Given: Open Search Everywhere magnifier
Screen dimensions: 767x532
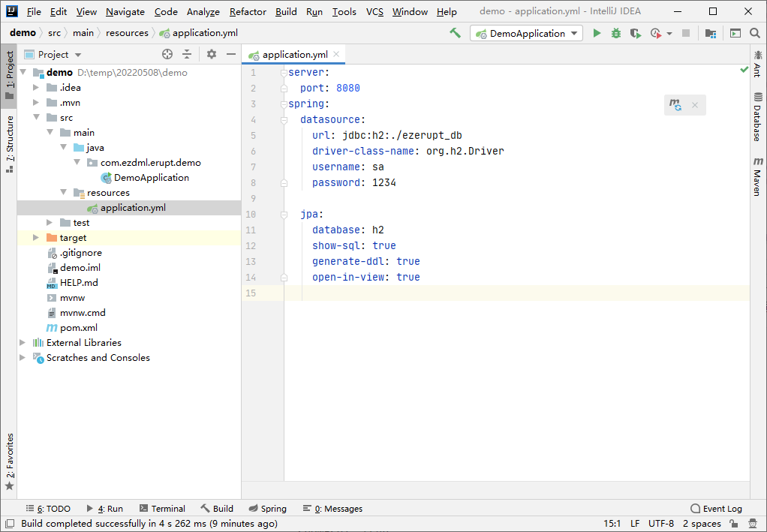Looking at the screenshot, I should coord(755,33).
